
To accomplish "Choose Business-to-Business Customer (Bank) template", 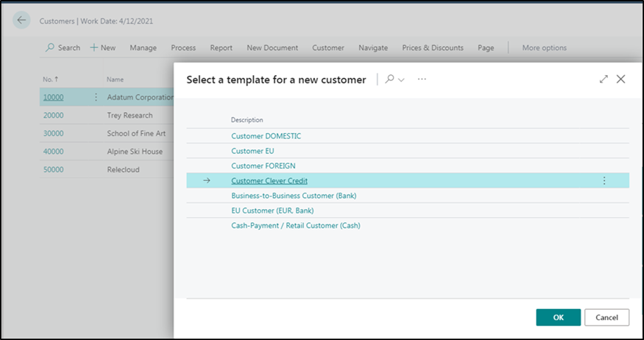I will pos(294,196).
